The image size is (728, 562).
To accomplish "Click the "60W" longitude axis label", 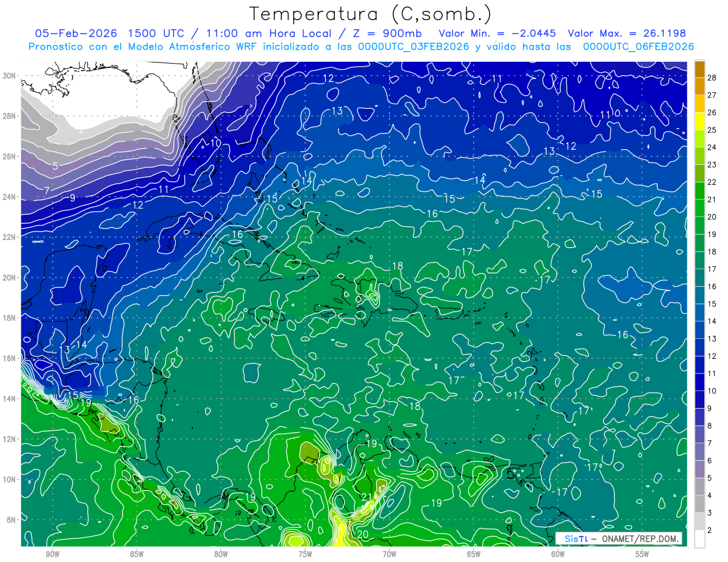I will pyautogui.click(x=558, y=554).
